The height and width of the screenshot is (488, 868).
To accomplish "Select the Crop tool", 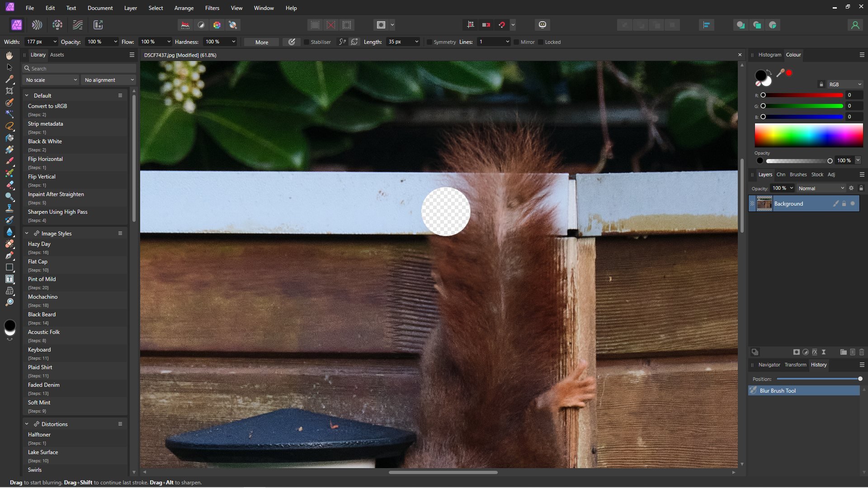I will click(9, 91).
